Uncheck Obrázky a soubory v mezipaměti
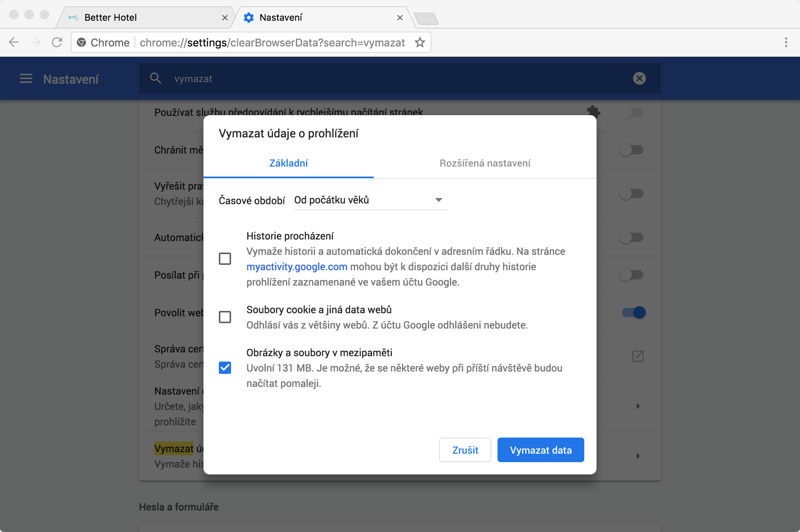The height and width of the screenshot is (532, 800). (x=225, y=368)
